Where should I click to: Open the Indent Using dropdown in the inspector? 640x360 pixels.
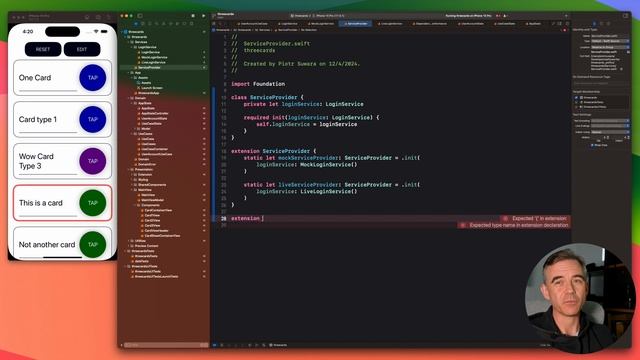tap(610, 132)
